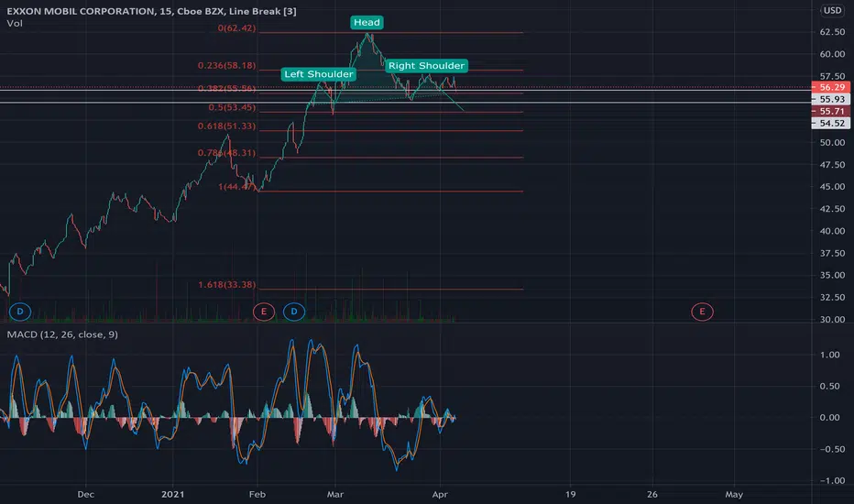Click the USD currency button

coord(832,10)
